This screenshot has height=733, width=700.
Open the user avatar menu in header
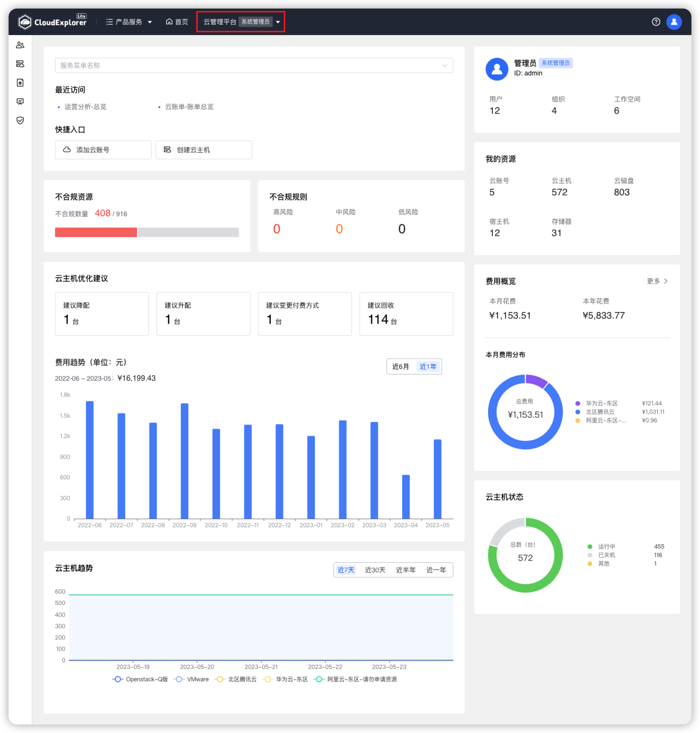[674, 22]
